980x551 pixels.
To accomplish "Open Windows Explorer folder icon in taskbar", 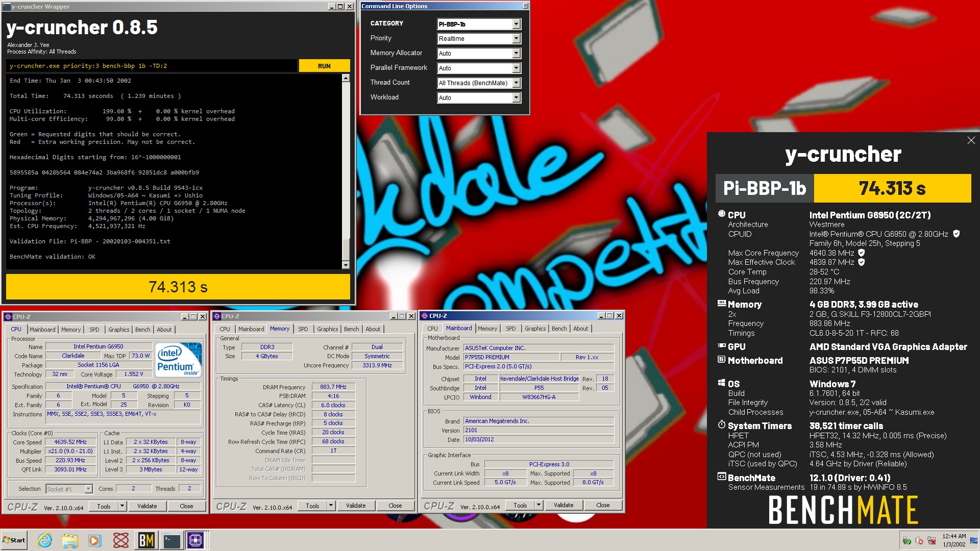I will point(70,540).
